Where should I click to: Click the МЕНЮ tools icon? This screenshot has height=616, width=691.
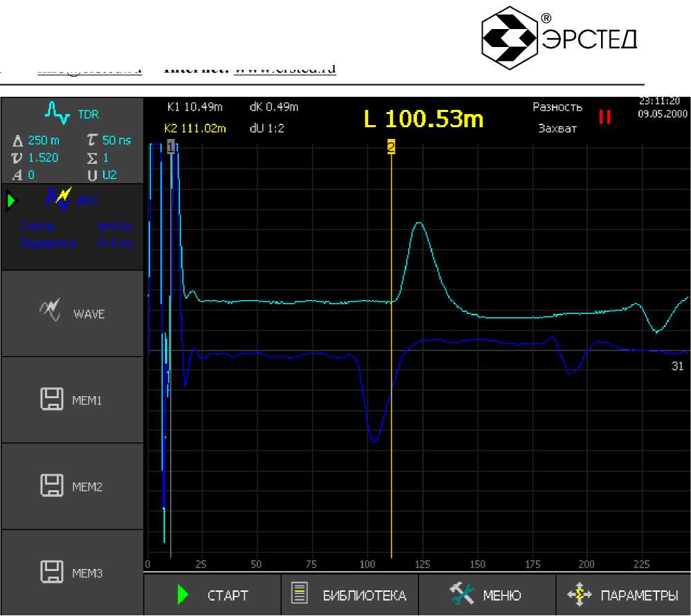click(x=461, y=593)
